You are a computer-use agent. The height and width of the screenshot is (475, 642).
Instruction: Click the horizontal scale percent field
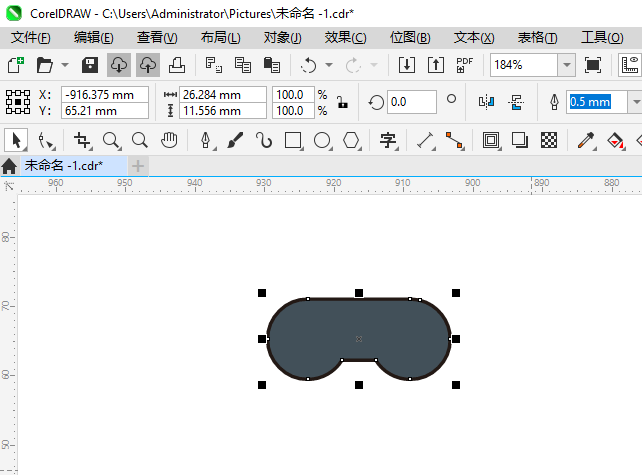coord(294,95)
